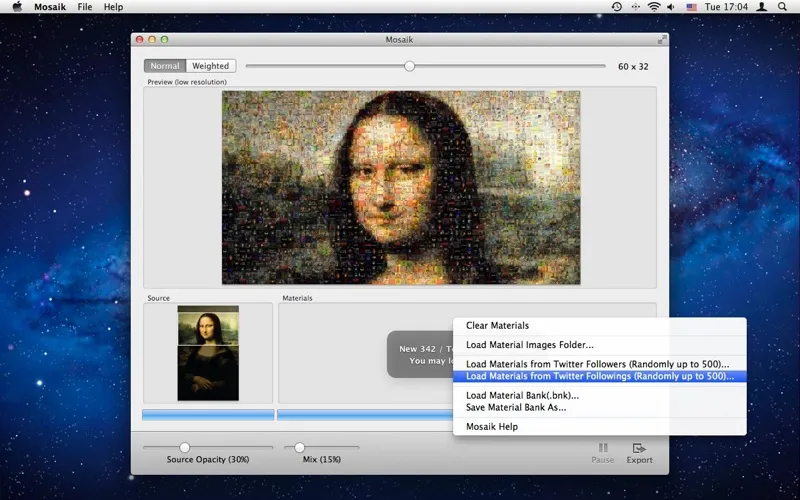The image size is (800, 500).
Task: Open the Apple menu
Action: click(x=17, y=7)
